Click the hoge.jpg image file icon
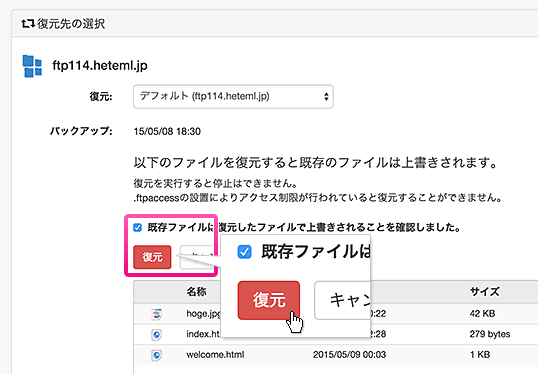The image size is (538, 374). click(156, 314)
